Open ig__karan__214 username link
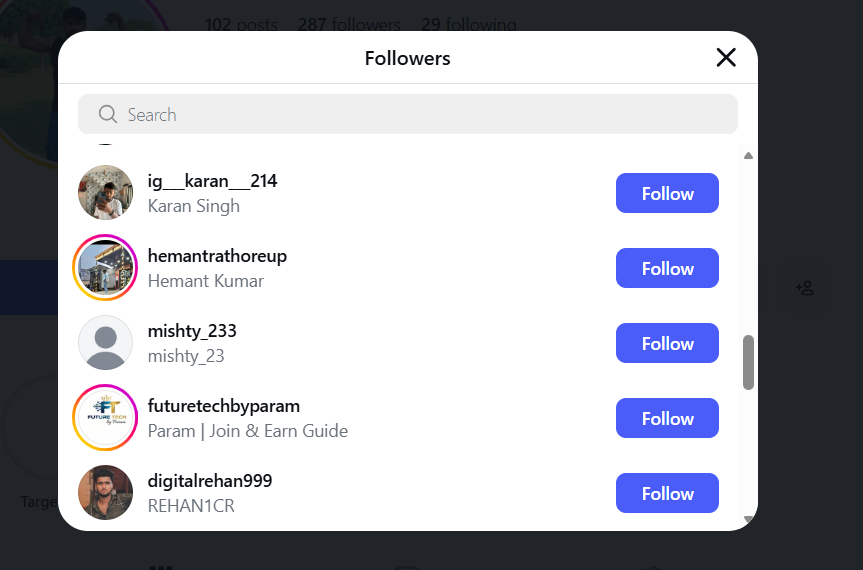The width and height of the screenshot is (863, 570). 212,181
